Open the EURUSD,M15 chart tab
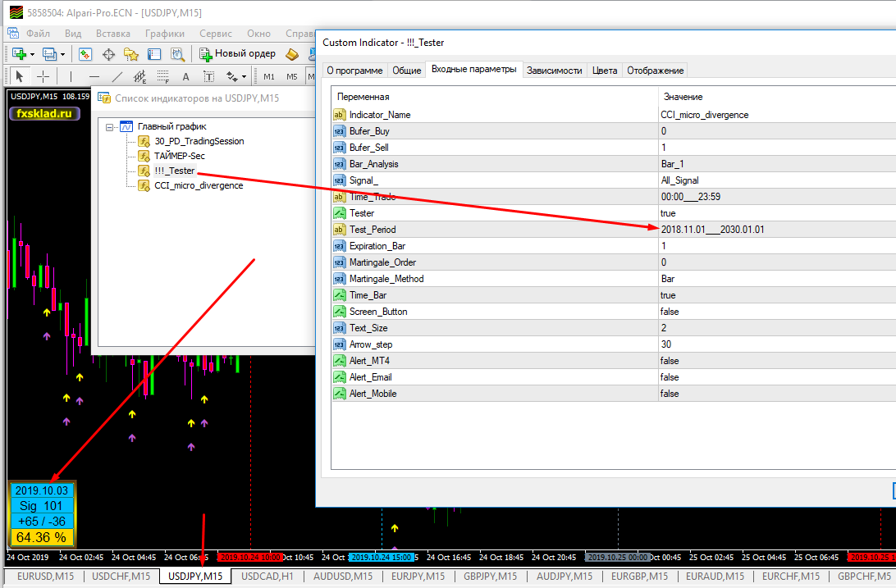The height and width of the screenshot is (588, 896). tap(46, 576)
